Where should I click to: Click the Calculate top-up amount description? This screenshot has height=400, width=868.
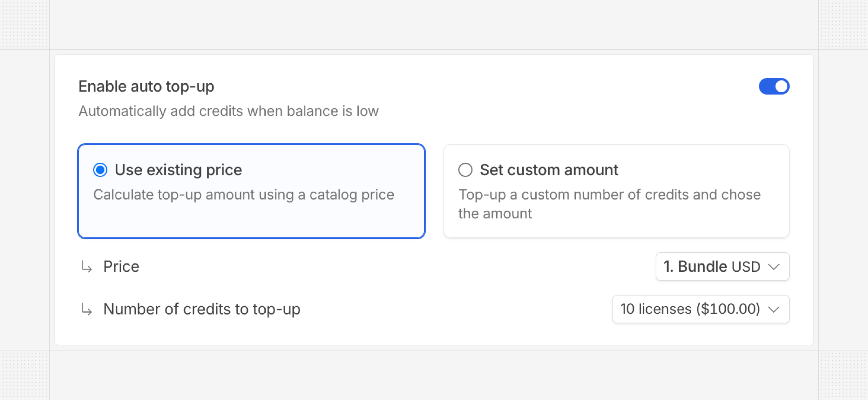point(243,195)
